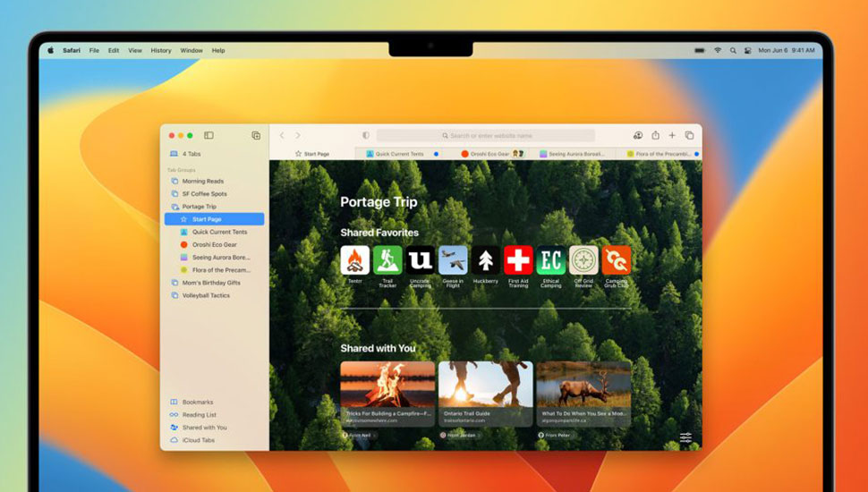Image resolution: width=868 pixels, height=492 pixels.
Task: Click the Share icon in the toolbar
Action: 655,135
